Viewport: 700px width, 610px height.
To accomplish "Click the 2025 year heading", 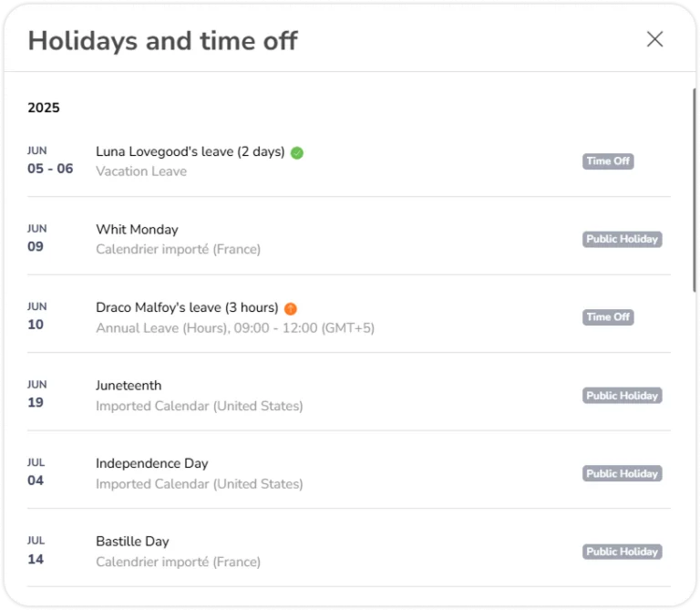I will click(44, 108).
